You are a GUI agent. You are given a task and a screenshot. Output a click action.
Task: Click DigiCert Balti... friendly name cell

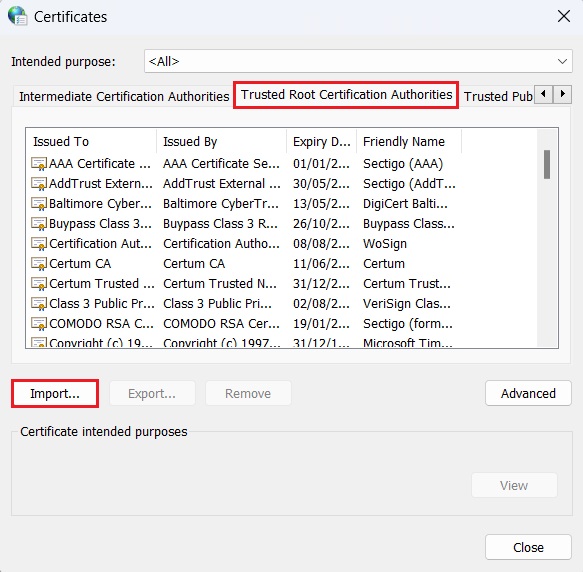[405, 204]
